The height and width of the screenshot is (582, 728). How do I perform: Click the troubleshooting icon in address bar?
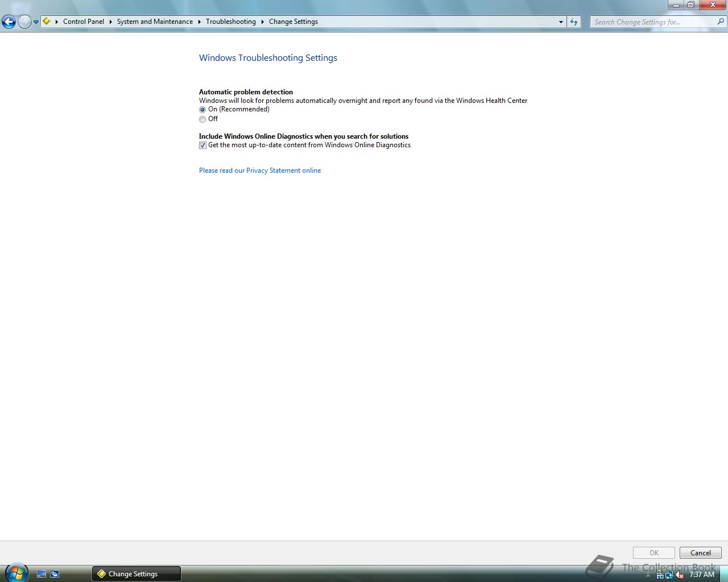click(47, 22)
